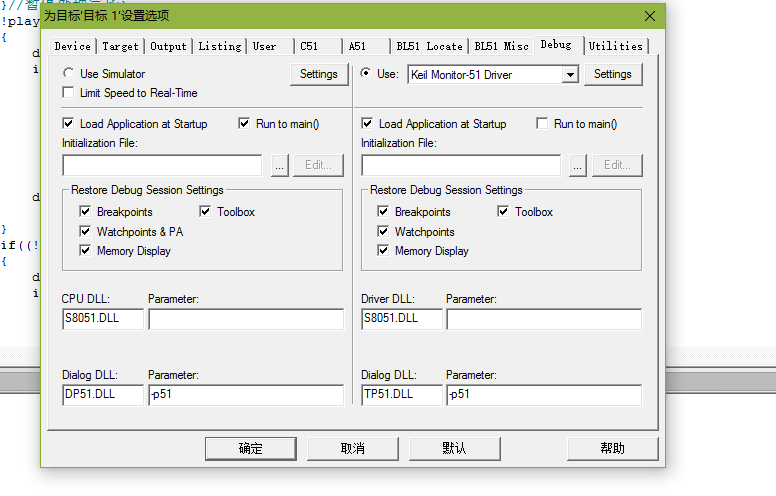776x496 pixels.
Task: Browse for simulator initialization file
Action: point(279,165)
